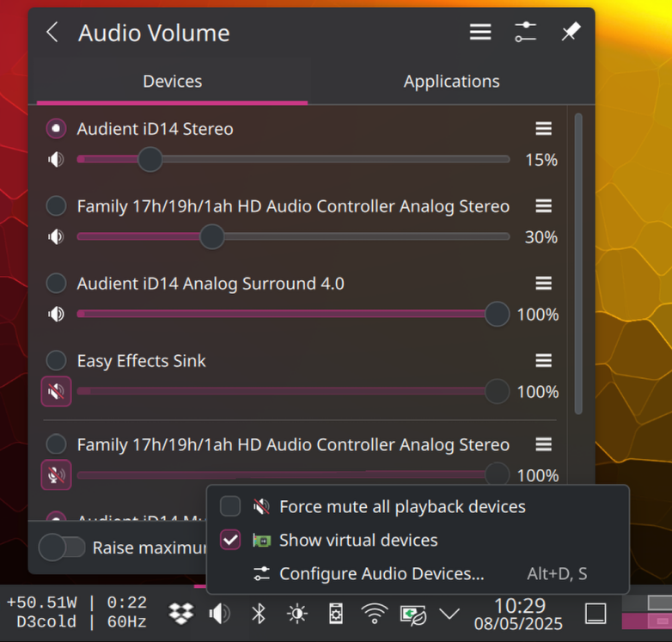Open Bluetooth from the system tray
The width and height of the screenshot is (672, 642).
pos(259,614)
